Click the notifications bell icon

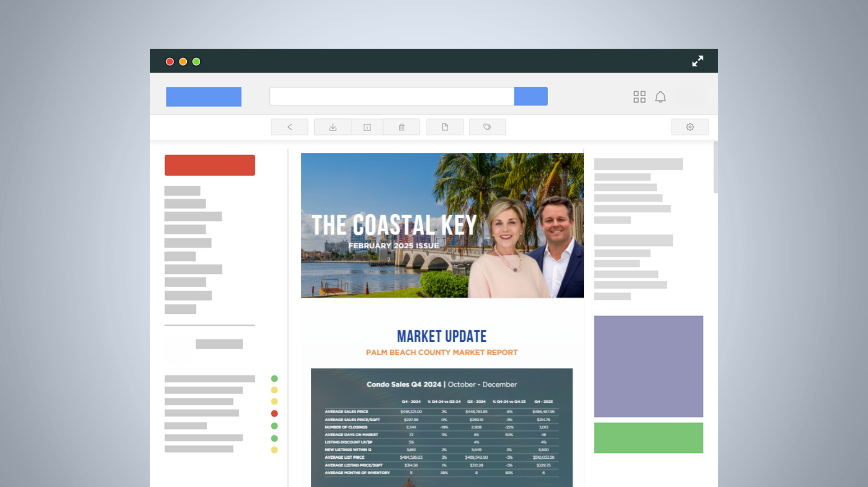click(660, 96)
